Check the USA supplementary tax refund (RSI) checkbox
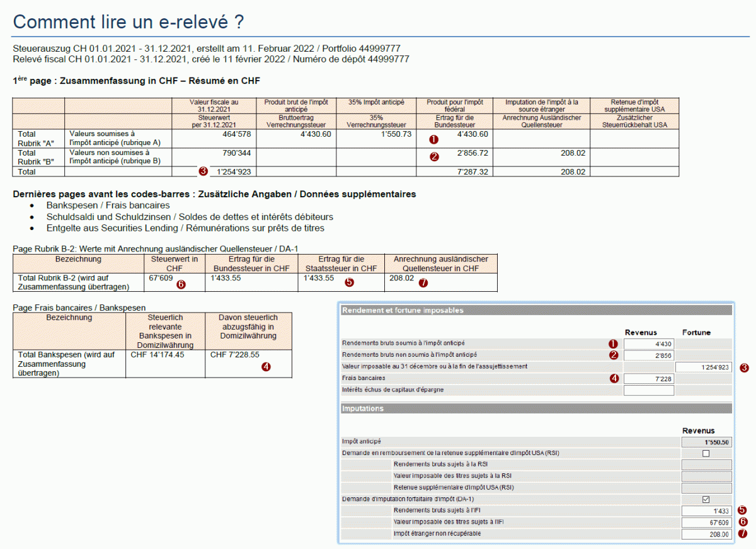 (x=706, y=453)
